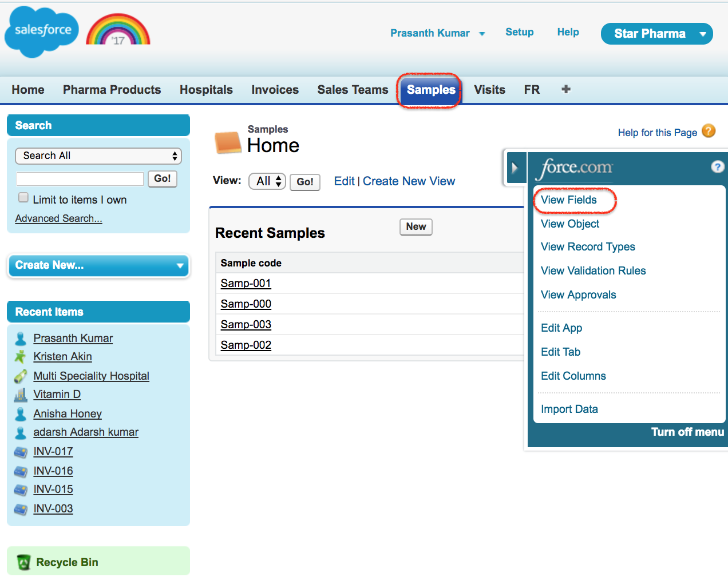Select View Record Types entry
728x581 pixels.
pyautogui.click(x=588, y=246)
